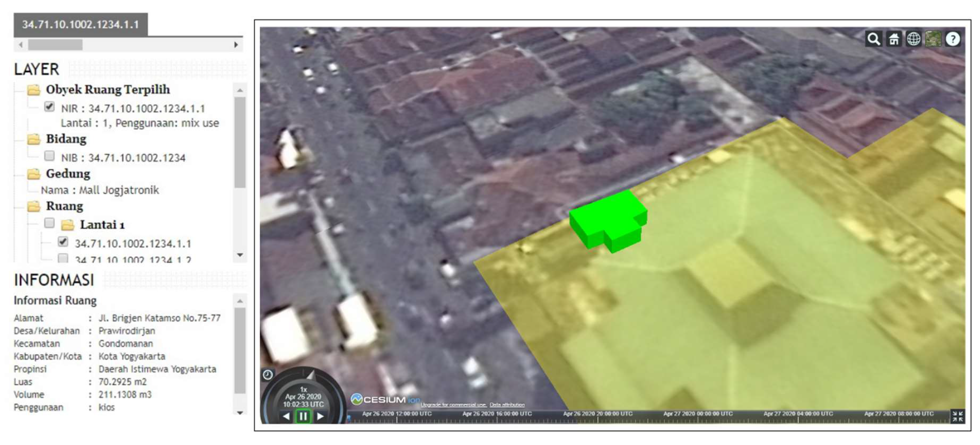Open the navigation help question icon
The height and width of the screenshot is (445, 980).
point(953,39)
